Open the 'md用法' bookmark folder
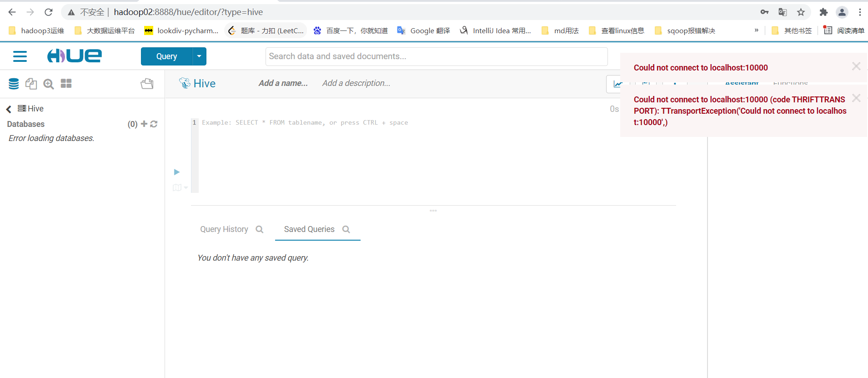The image size is (868, 378). coord(560,30)
